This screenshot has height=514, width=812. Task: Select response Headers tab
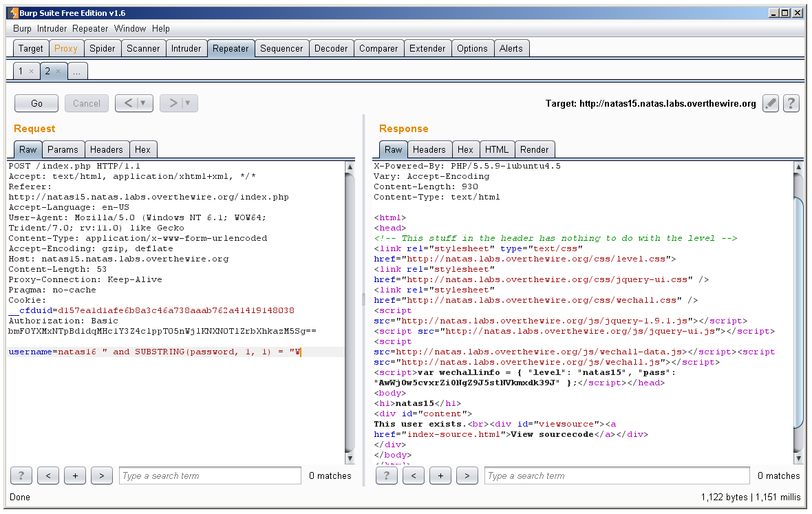(x=429, y=149)
